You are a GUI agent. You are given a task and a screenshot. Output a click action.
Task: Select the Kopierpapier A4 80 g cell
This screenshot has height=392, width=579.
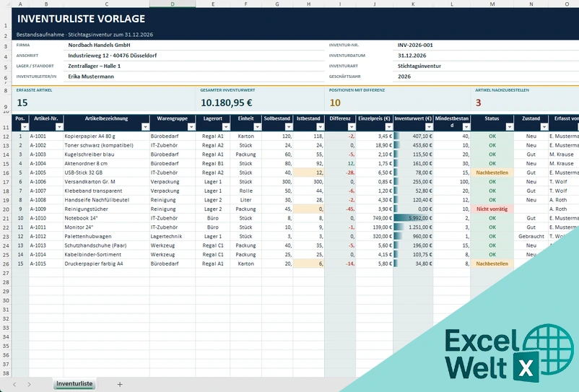coord(106,136)
